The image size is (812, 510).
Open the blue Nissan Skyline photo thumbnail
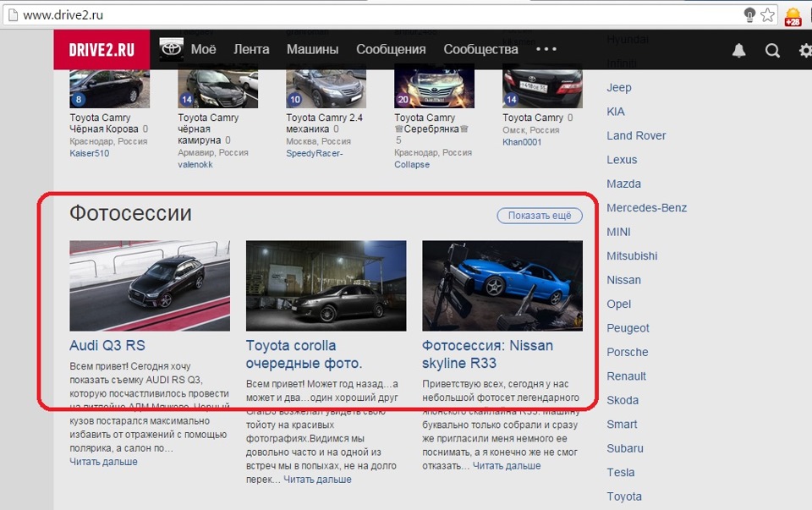[x=502, y=285]
